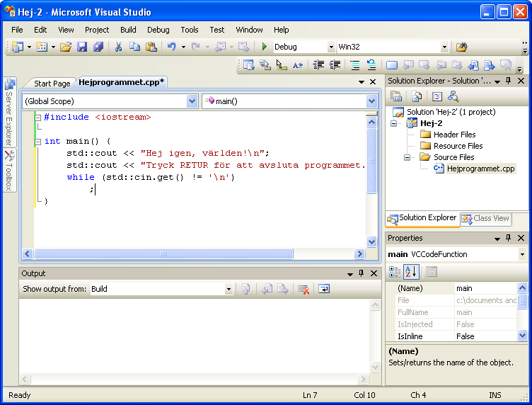Click the code editor vertical scrollbar thumb
The image size is (532, 405).
(x=372, y=161)
